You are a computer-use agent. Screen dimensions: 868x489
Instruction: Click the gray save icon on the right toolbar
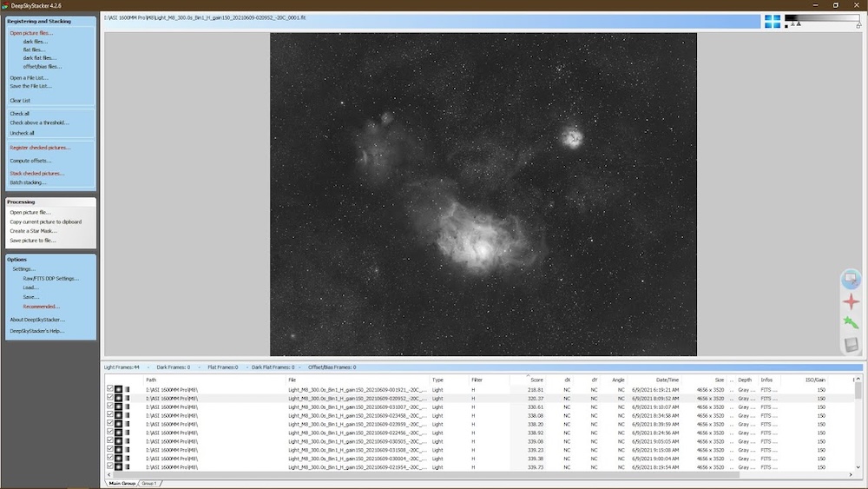pyautogui.click(x=851, y=345)
